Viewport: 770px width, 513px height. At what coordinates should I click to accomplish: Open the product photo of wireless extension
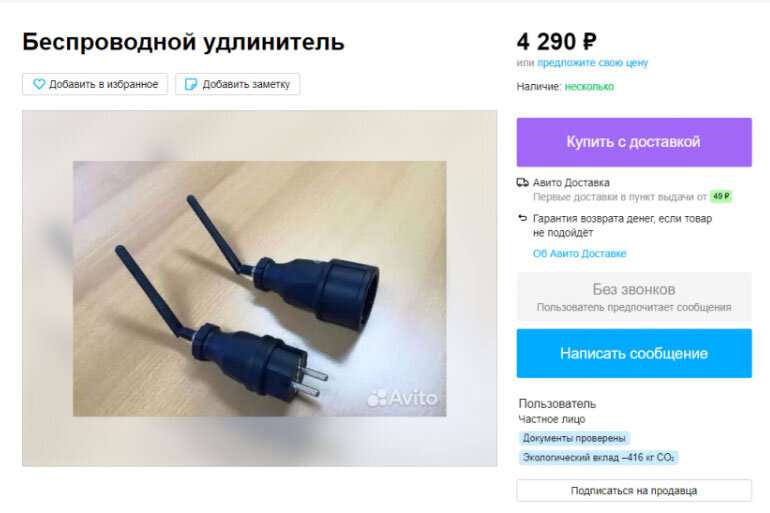pyautogui.click(x=260, y=289)
